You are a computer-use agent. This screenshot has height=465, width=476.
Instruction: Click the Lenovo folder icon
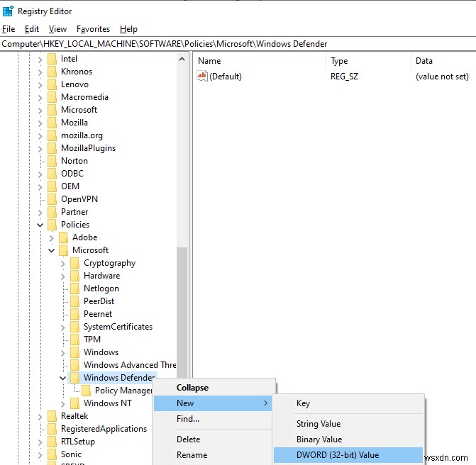[x=52, y=84]
